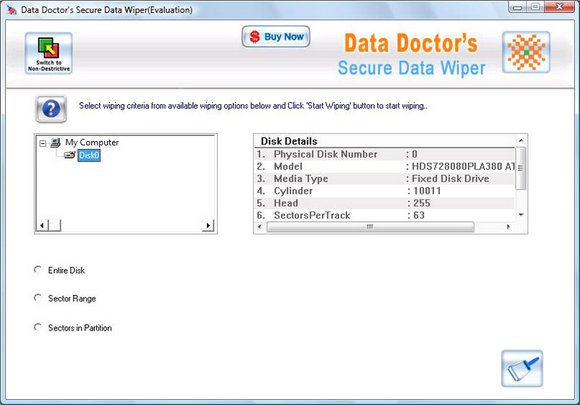Click Disk Details scroll up arrow
Viewport: 580px width, 405px height.
pyautogui.click(x=521, y=141)
